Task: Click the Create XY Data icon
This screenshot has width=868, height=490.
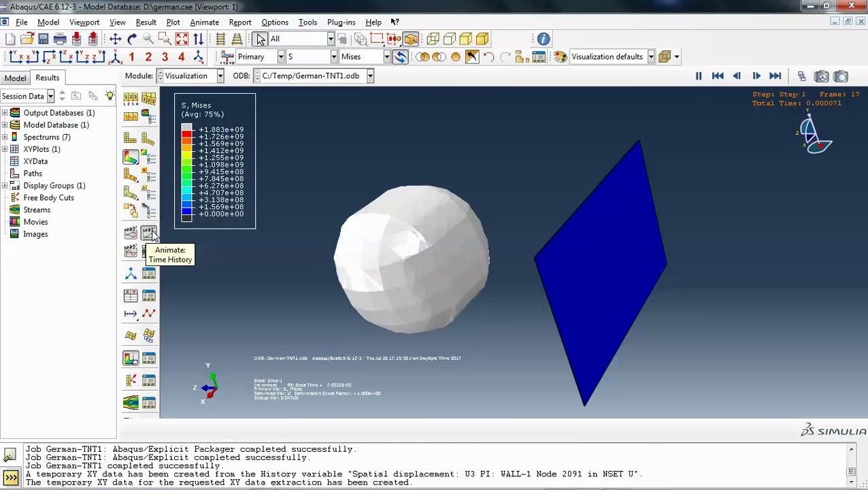Action: point(131,295)
